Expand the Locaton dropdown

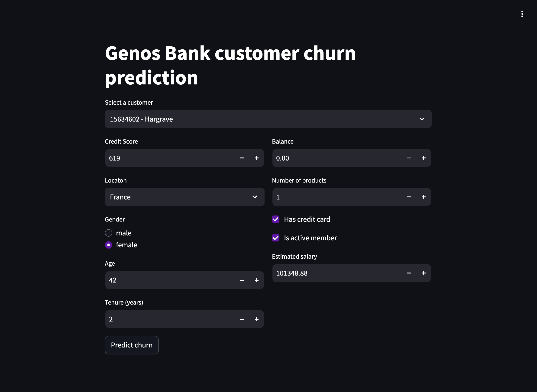[x=184, y=197]
